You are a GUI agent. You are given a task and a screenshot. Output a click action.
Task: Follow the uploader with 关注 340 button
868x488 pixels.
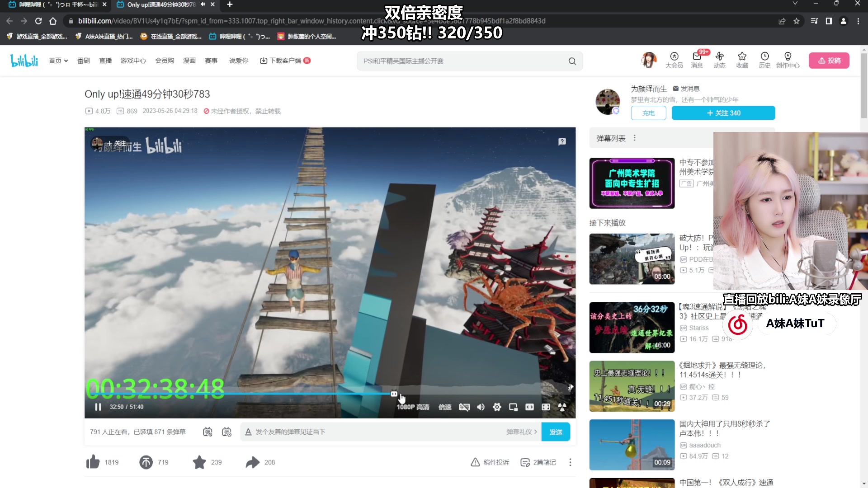(723, 113)
